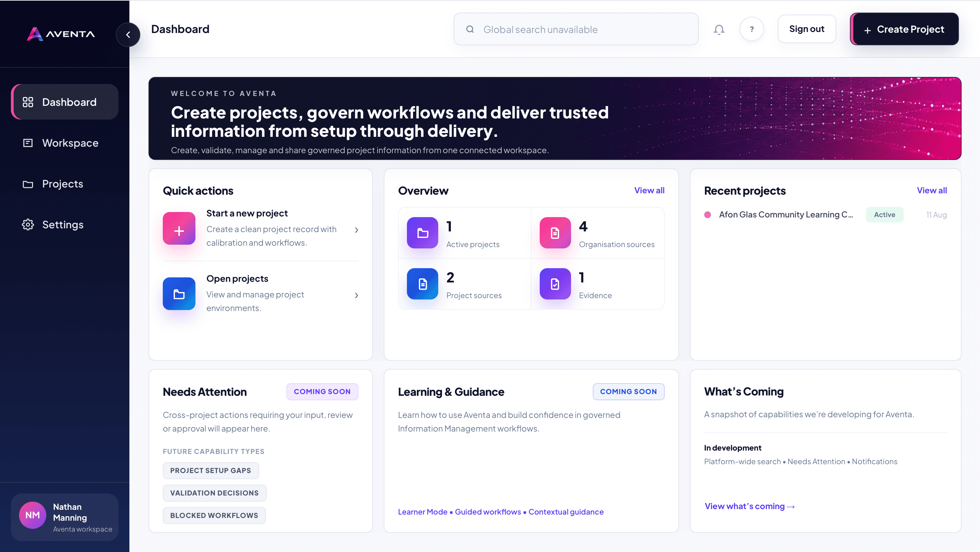The image size is (980, 552).
Task: Click the NM user avatar
Action: [x=33, y=515]
